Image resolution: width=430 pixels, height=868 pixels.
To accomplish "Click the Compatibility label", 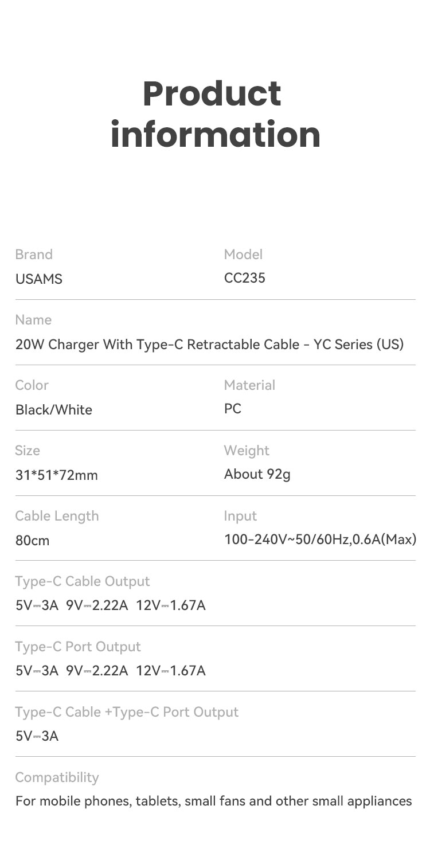I will 57,777.
